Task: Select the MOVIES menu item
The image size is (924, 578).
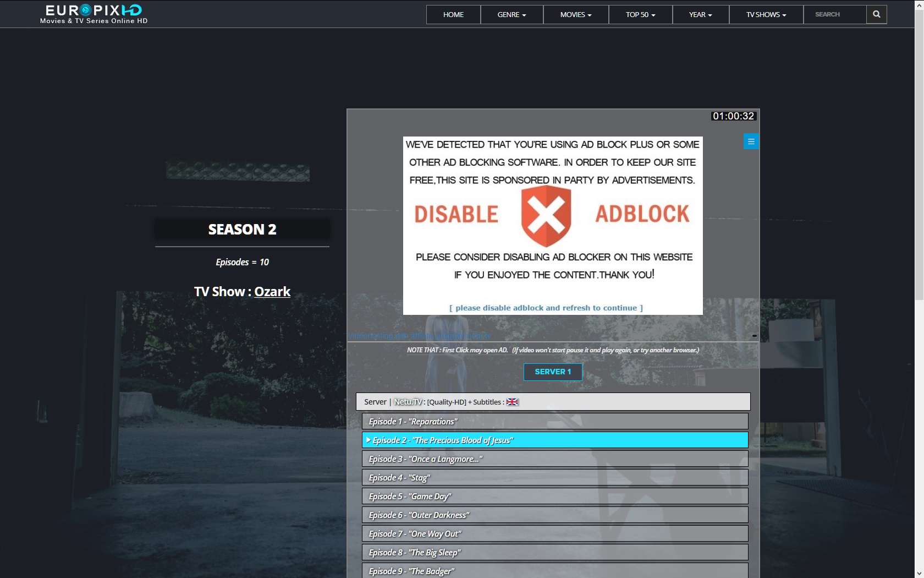Action: tap(575, 14)
